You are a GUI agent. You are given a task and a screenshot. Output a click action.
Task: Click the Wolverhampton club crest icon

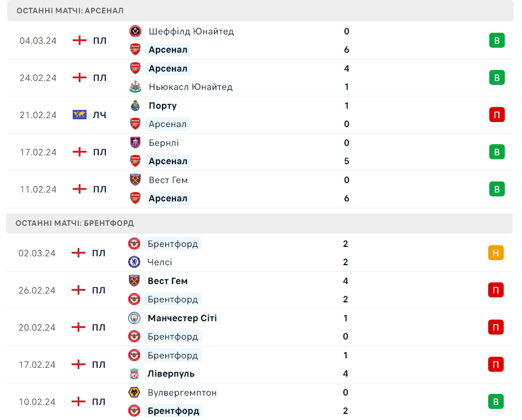134,392
